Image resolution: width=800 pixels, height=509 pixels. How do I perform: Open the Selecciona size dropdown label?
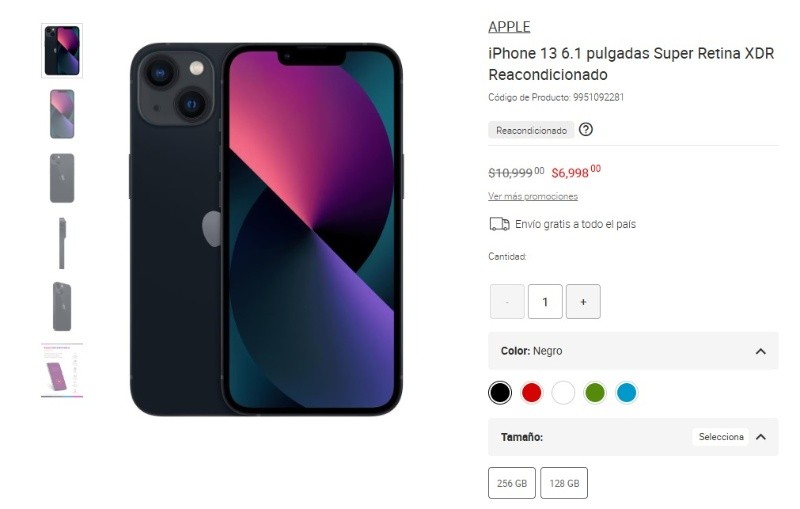pyautogui.click(x=721, y=437)
